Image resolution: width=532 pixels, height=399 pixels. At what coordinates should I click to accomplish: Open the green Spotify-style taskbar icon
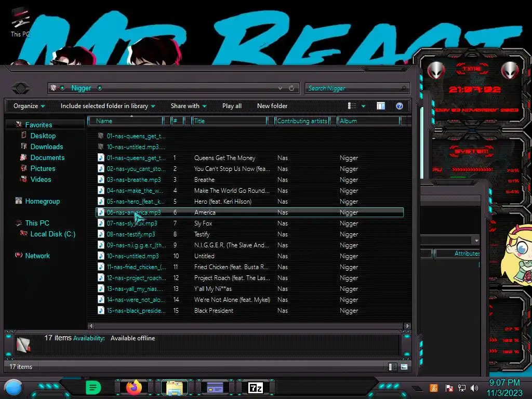pyautogui.click(x=94, y=388)
